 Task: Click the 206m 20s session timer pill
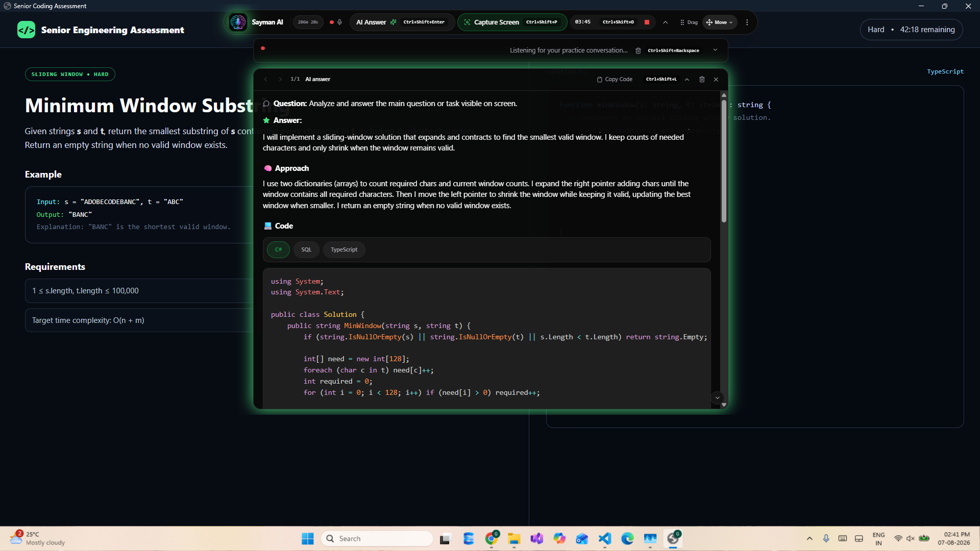pos(308,22)
